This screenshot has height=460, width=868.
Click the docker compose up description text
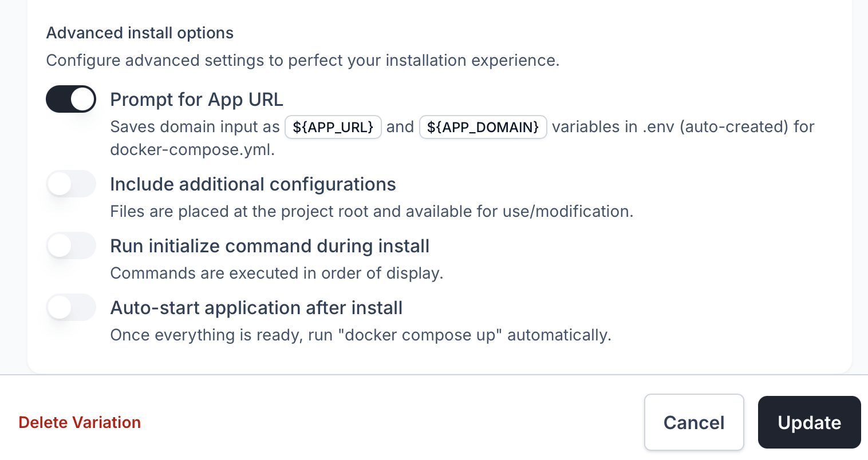click(361, 335)
